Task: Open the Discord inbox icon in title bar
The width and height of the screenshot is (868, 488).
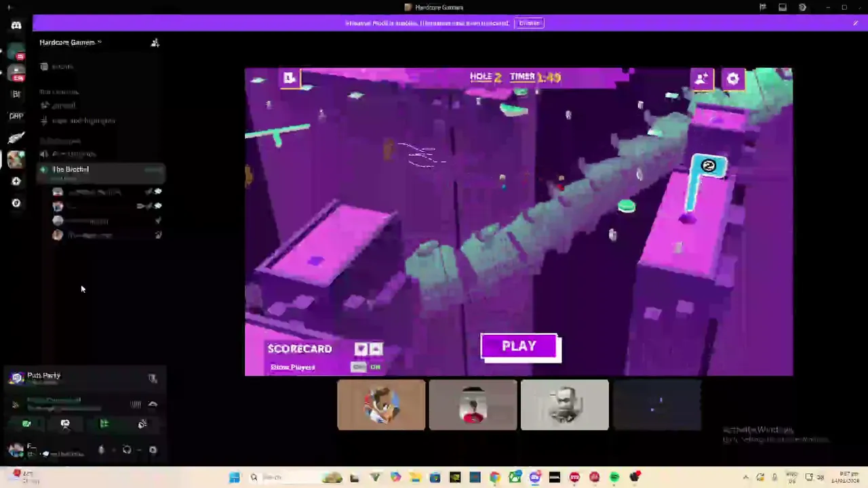Action: coord(783,7)
